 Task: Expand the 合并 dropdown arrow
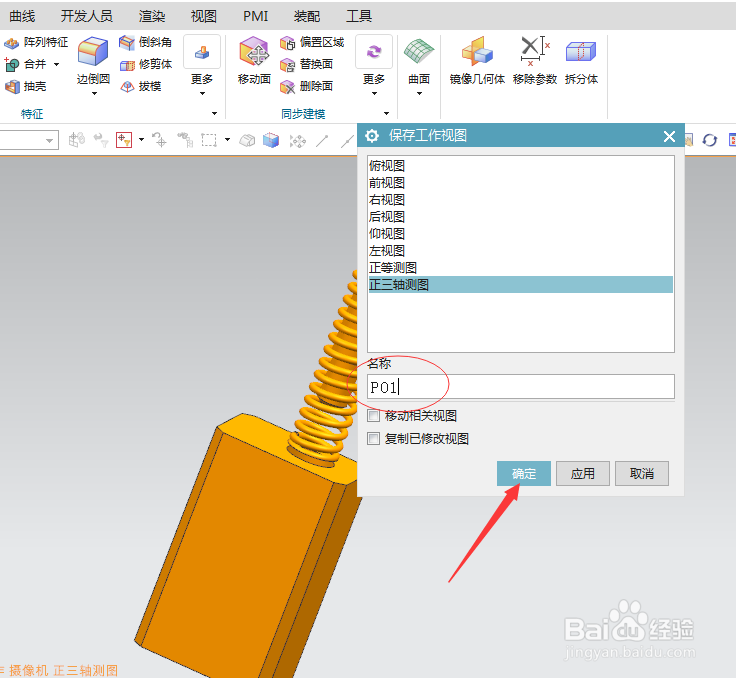click(x=56, y=64)
